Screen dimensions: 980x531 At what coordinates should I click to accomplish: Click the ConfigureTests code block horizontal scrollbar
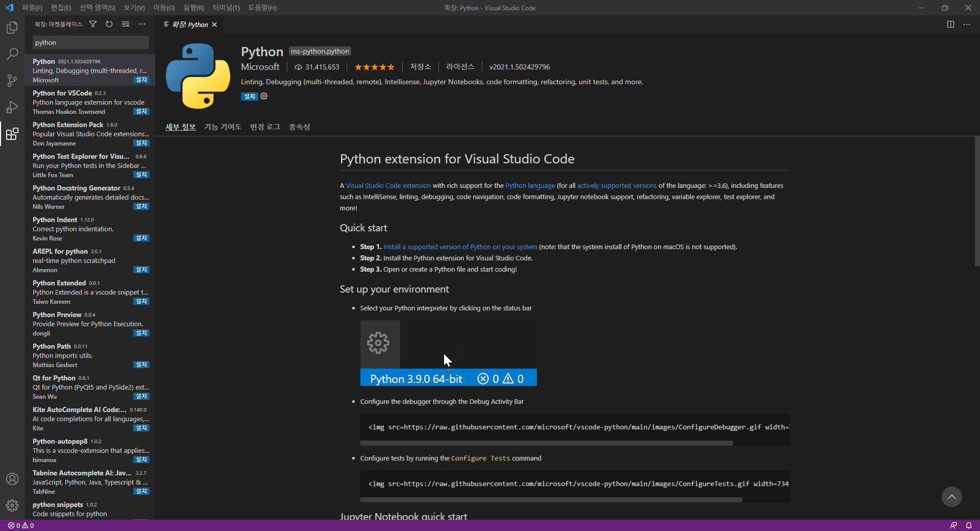pyautogui.click(x=551, y=500)
